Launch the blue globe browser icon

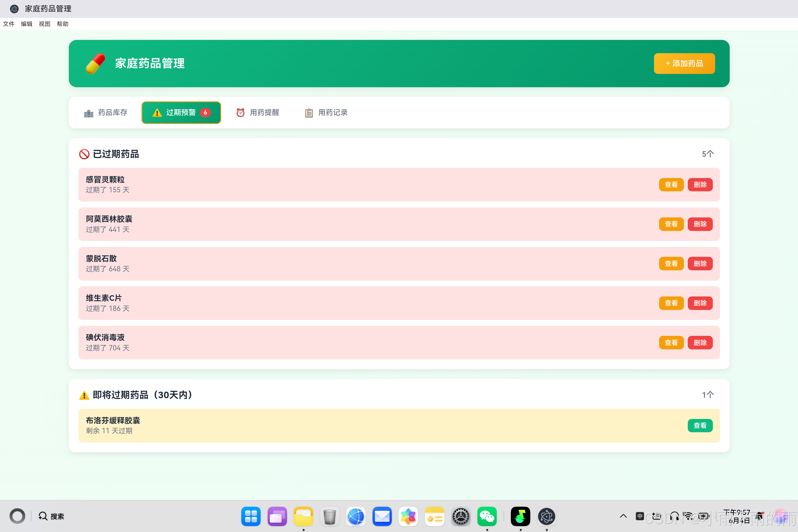[356, 516]
